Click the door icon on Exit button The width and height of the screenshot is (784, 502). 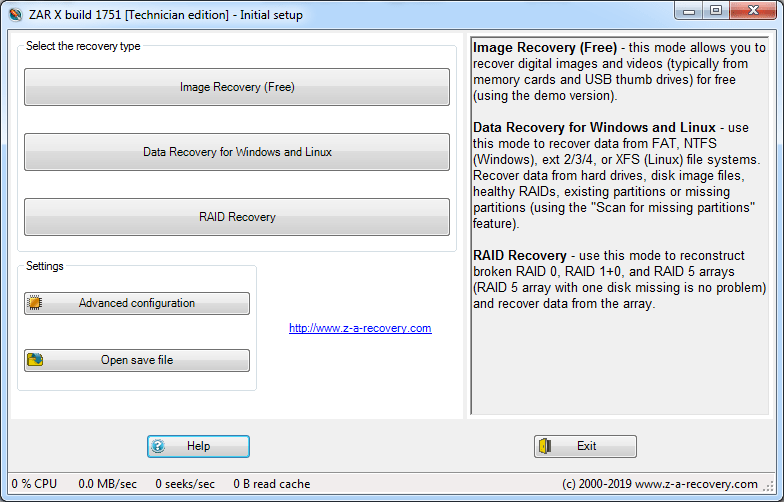click(x=545, y=446)
